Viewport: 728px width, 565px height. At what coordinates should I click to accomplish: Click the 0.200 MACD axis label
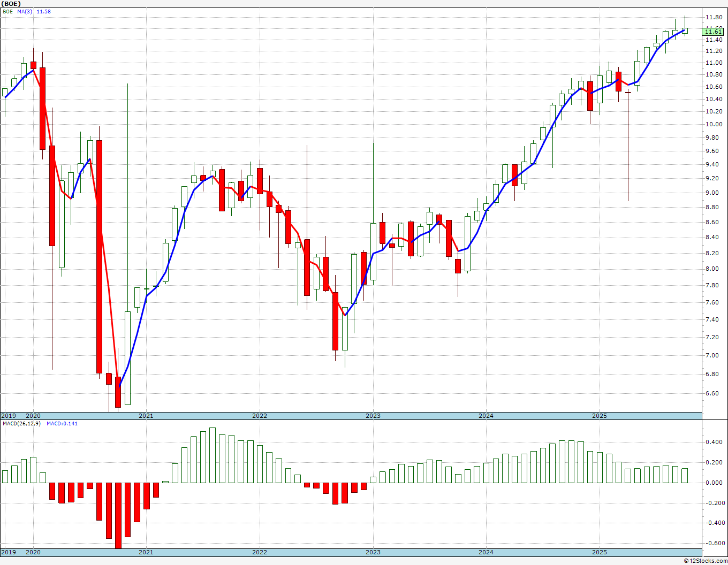tap(714, 463)
